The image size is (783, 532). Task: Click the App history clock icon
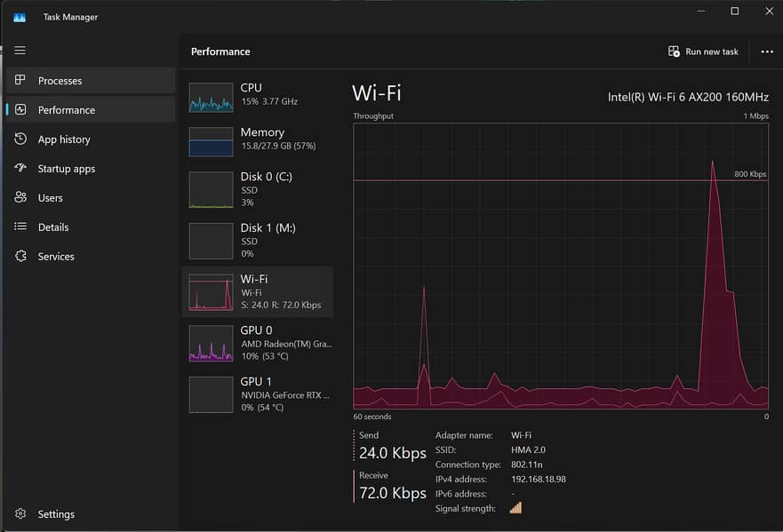(x=20, y=139)
